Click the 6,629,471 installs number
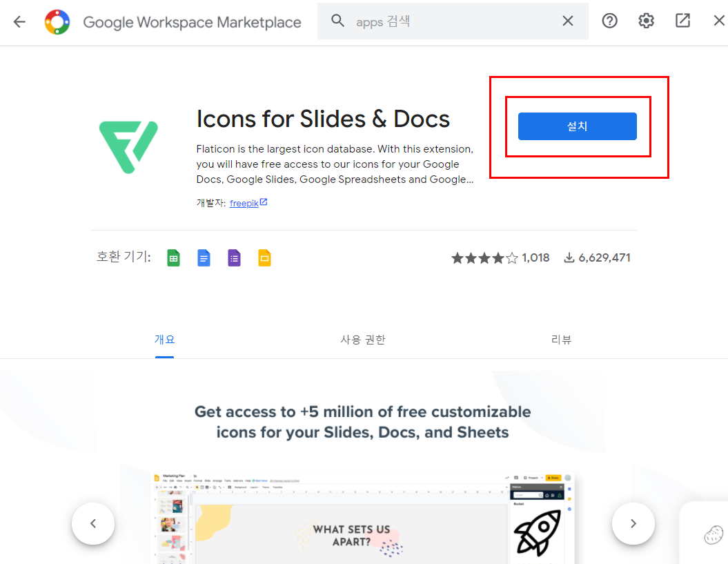The height and width of the screenshot is (564, 728). tap(604, 258)
